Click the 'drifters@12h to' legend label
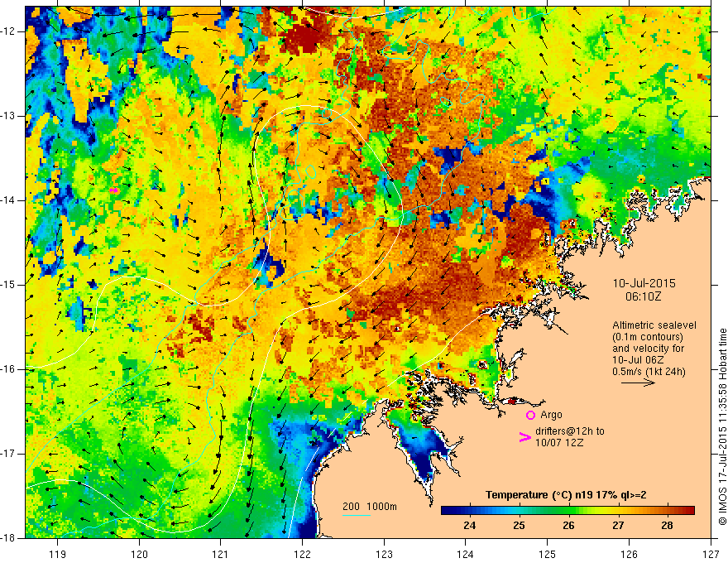 tap(570, 431)
